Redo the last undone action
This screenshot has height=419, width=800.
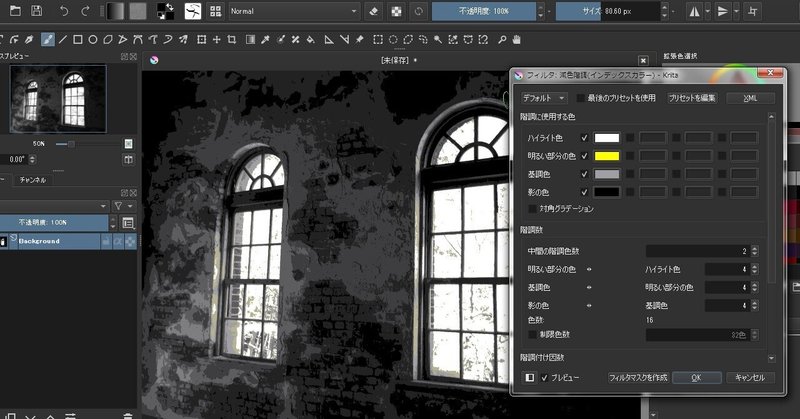point(85,11)
